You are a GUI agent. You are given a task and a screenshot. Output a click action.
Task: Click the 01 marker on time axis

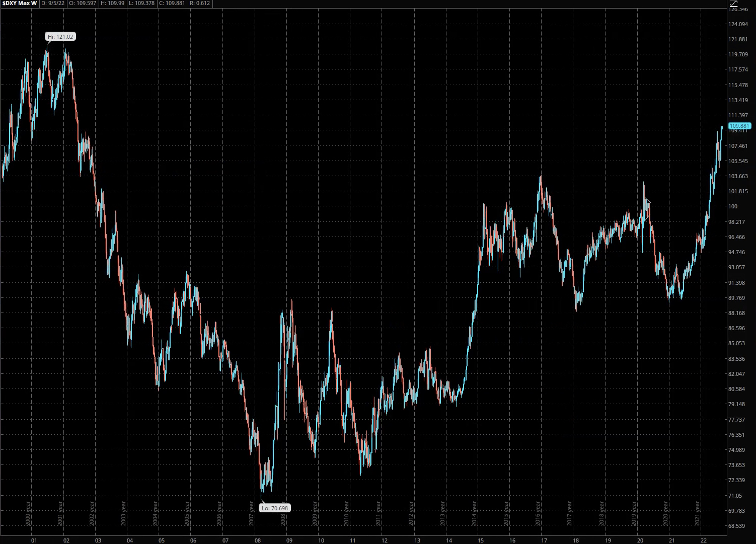34,540
